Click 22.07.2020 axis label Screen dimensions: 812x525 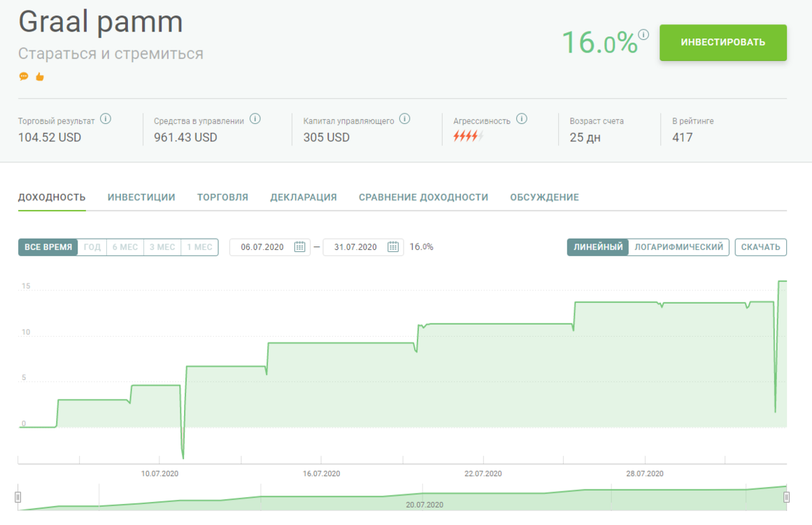483,474
